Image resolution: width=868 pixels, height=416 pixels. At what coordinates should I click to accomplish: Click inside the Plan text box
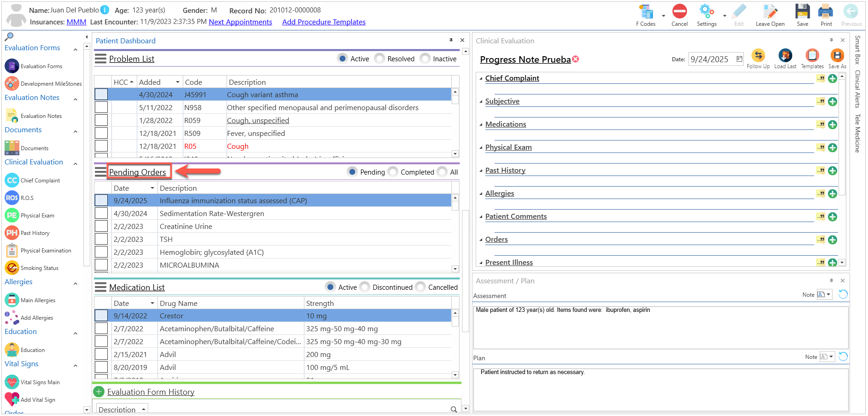pyautogui.click(x=661, y=389)
